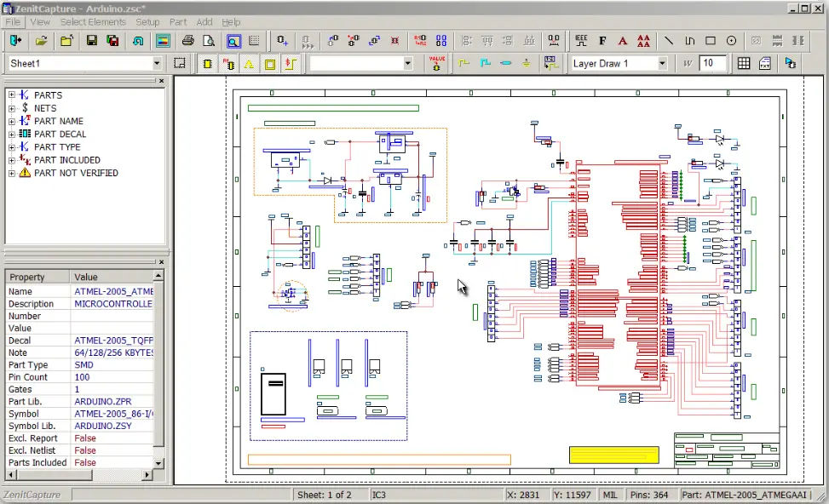
Task: Open the Layer Draw 1 dropdown
Action: 662,63
